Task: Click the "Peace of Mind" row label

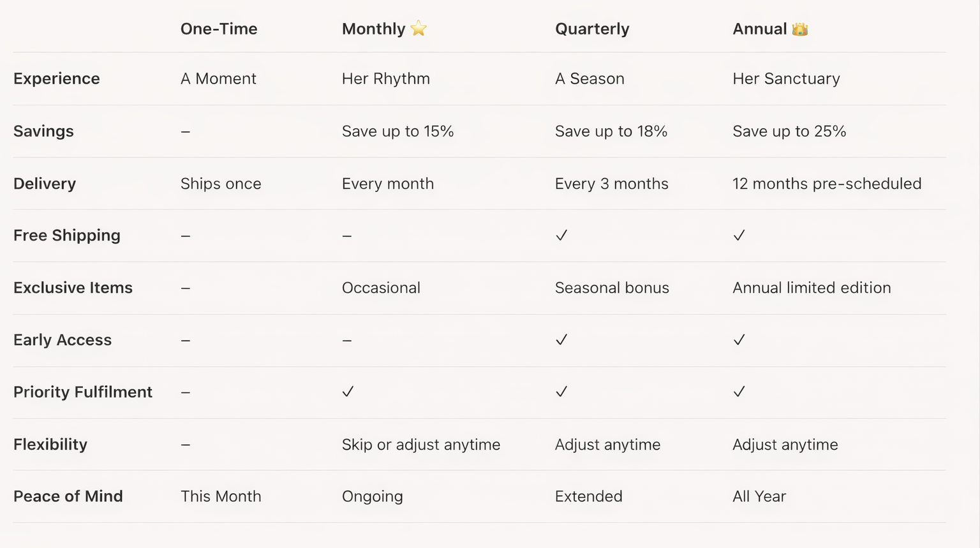Action: tap(68, 496)
